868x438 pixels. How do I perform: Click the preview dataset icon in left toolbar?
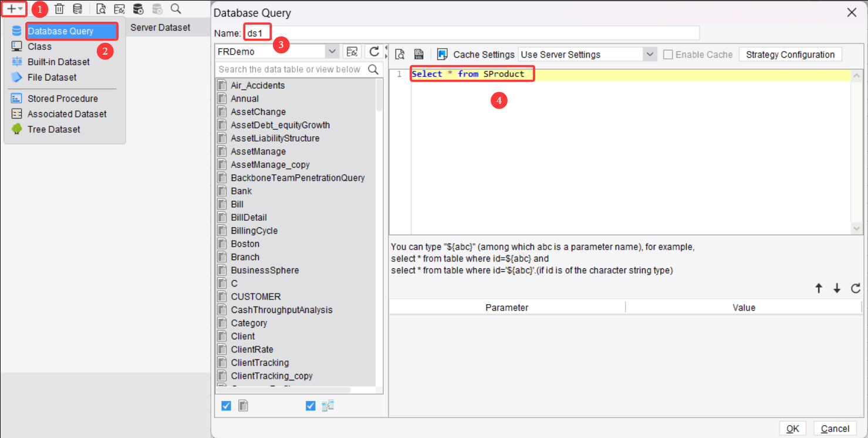pos(102,9)
